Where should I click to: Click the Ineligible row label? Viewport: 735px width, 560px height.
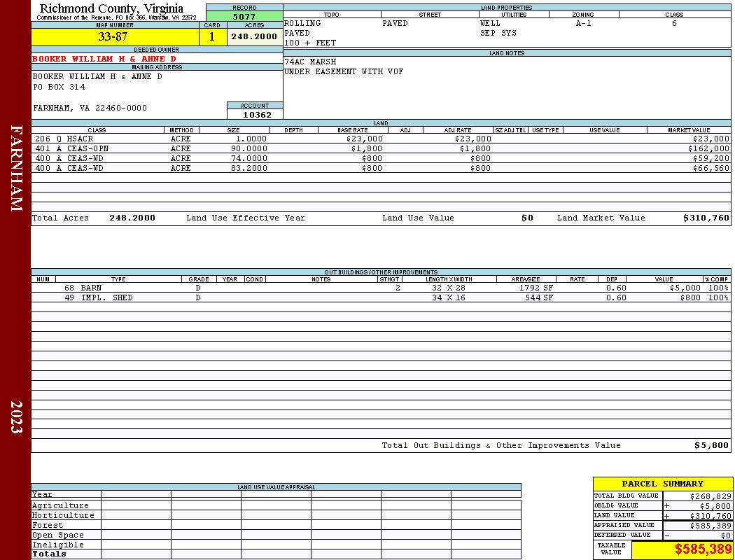click(x=58, y=545)
